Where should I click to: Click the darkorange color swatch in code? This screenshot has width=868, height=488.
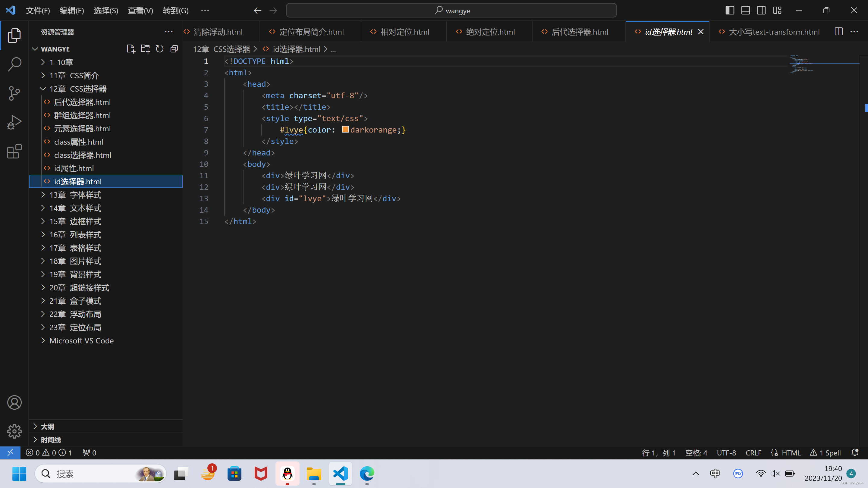pos(345,130)
